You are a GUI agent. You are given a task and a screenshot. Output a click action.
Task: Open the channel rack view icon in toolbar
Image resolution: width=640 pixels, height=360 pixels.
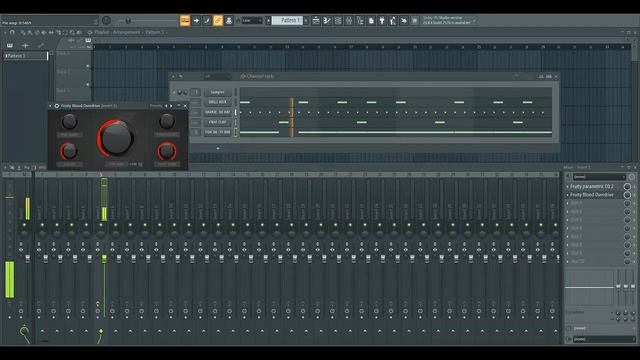point(338,20)
